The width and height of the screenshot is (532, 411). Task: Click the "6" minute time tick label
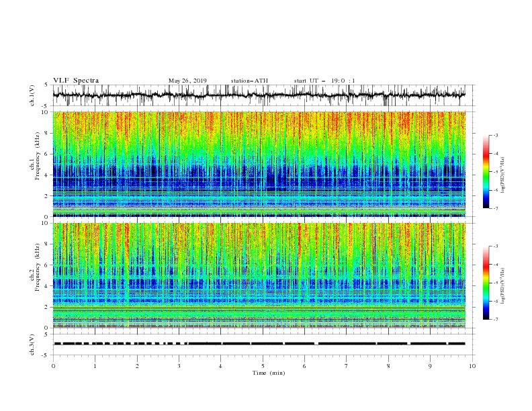point(304,366)
